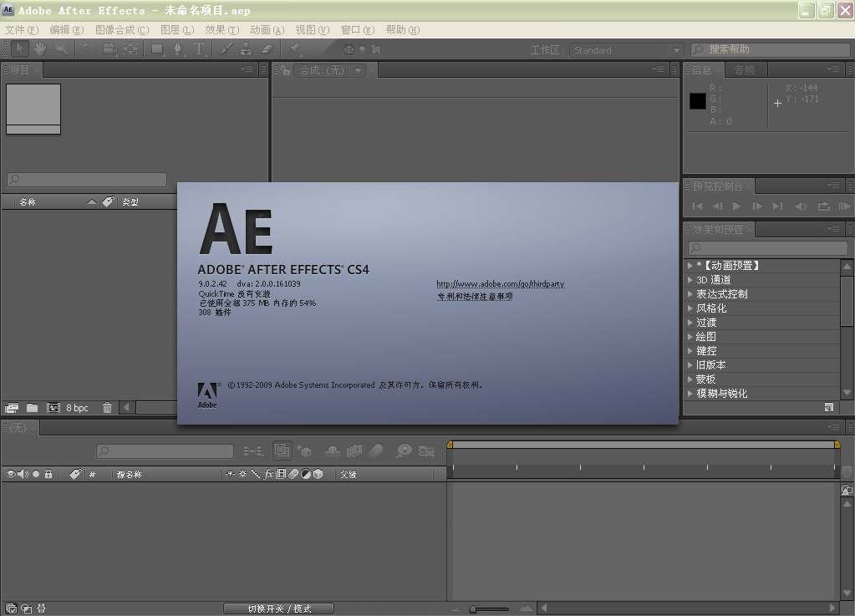Open the adobe.com thirdparty link
This screenshot has width=855, height=616.
[x=500, y=284]
